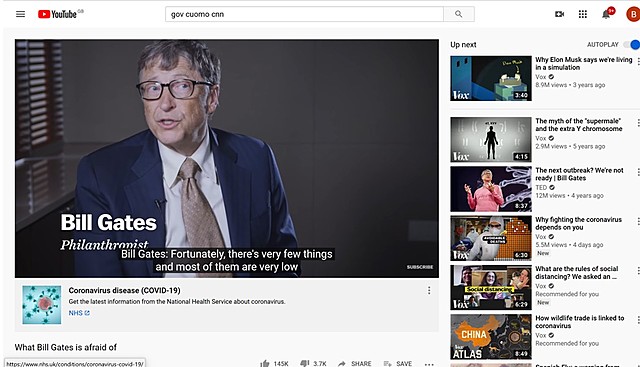Open 'Why fighting the coronavirus' thumbnail
The image size is (640, 367).
coord(491,238)
